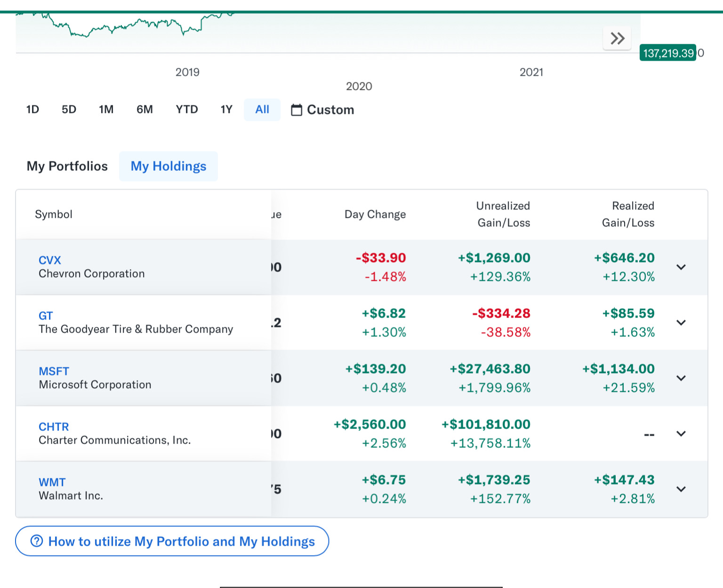Switch to My Portfolios tab

pos(67,167)
